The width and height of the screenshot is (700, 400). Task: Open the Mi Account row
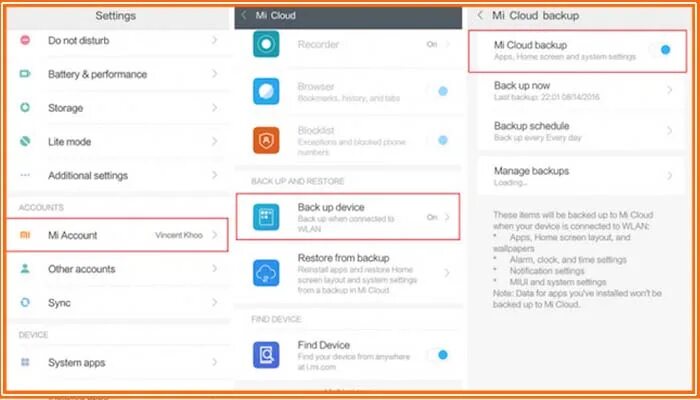(x=118, y=235)
